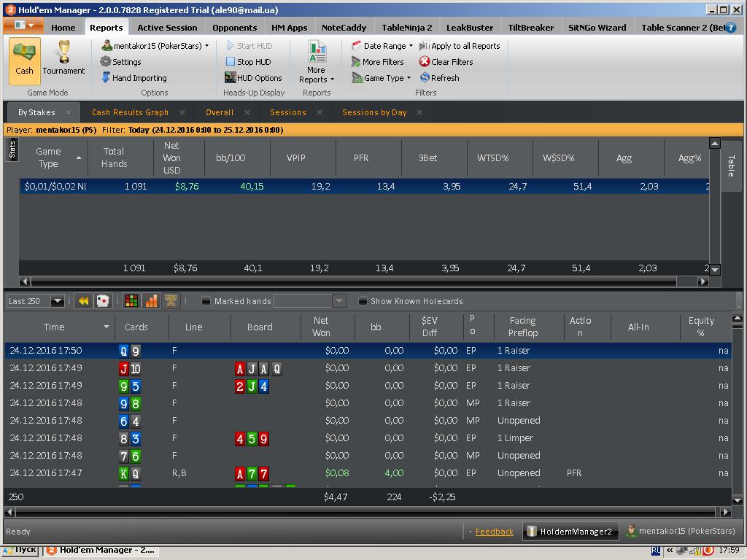Click the yellow rewind arrows icon
This screenshot has width=747, height=560.
pyautogui.click(x=83, y=301)
